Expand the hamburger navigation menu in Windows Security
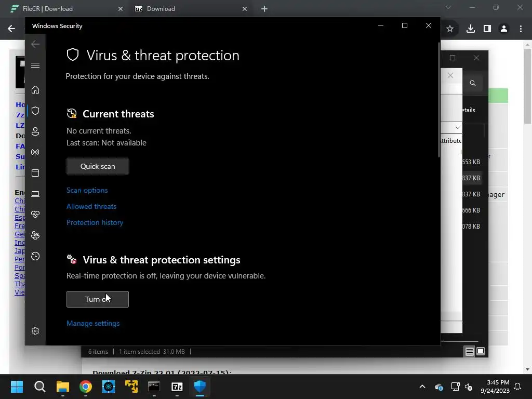The height and width of the screenshot is (399, 532). (35, 65)
